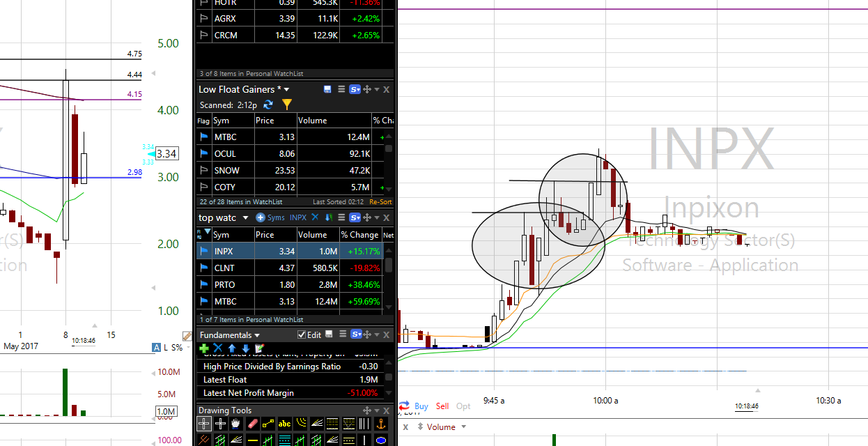Select the Fibonacci retracement lines tool
868x446 pixels.
332,424
